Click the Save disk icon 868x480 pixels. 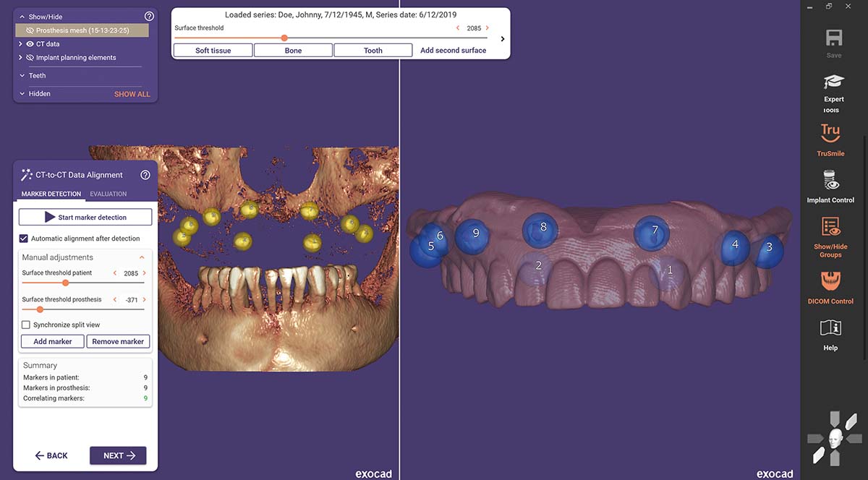[833, 38]
